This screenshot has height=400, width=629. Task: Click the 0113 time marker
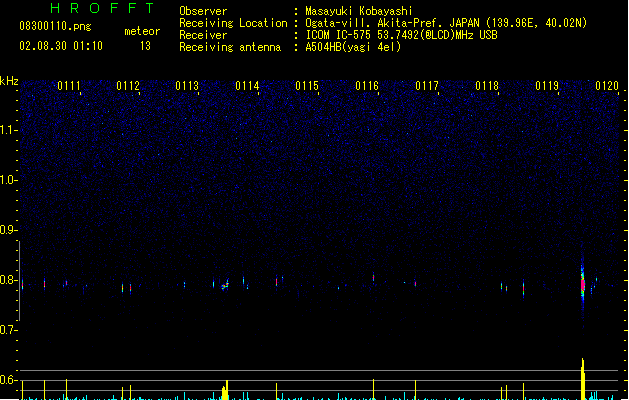(x=187, y=86)
